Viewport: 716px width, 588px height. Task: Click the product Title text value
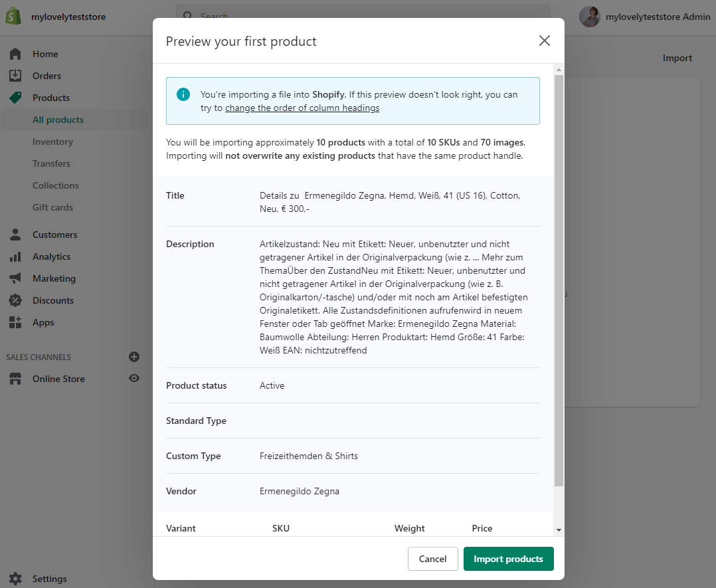point(390,202)
